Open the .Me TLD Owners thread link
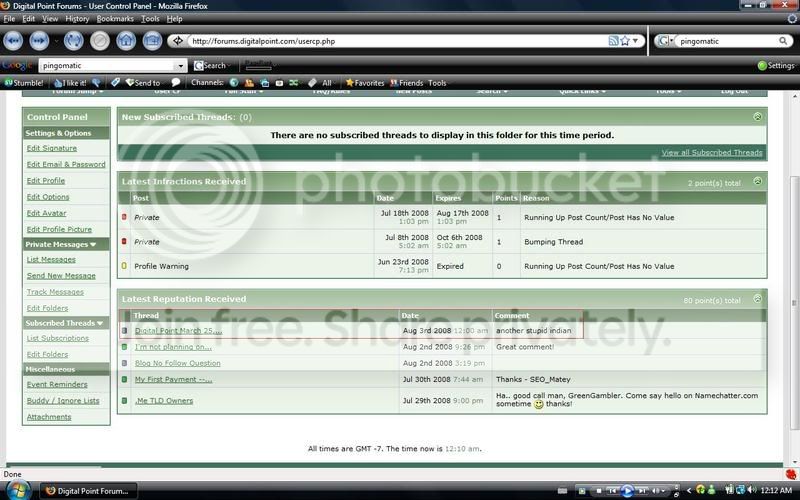 click(x=164, y=401)
